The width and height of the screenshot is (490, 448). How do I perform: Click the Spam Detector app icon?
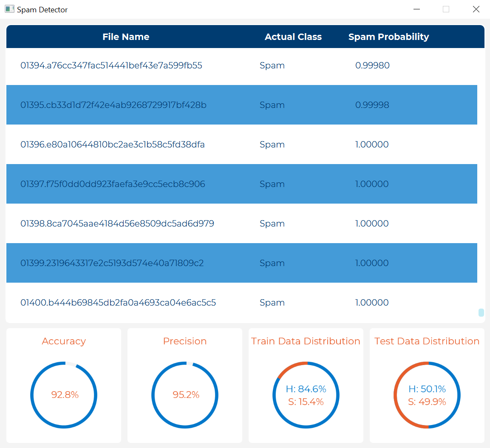[9, 9]
